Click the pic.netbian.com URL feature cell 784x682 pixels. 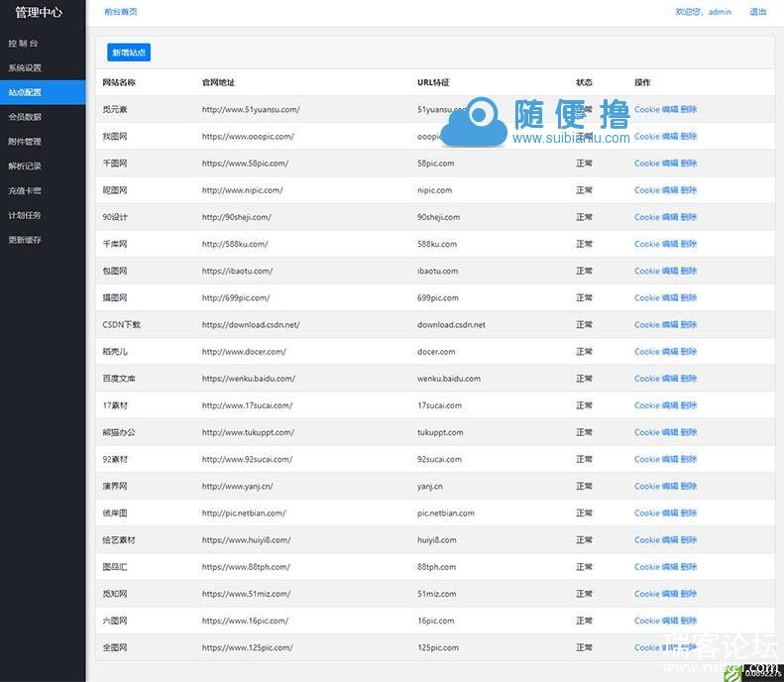[x=446, y=513]
